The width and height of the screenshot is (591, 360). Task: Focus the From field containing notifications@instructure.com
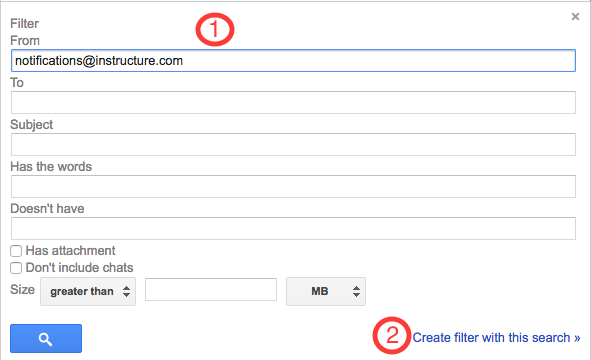coord(293,61)
